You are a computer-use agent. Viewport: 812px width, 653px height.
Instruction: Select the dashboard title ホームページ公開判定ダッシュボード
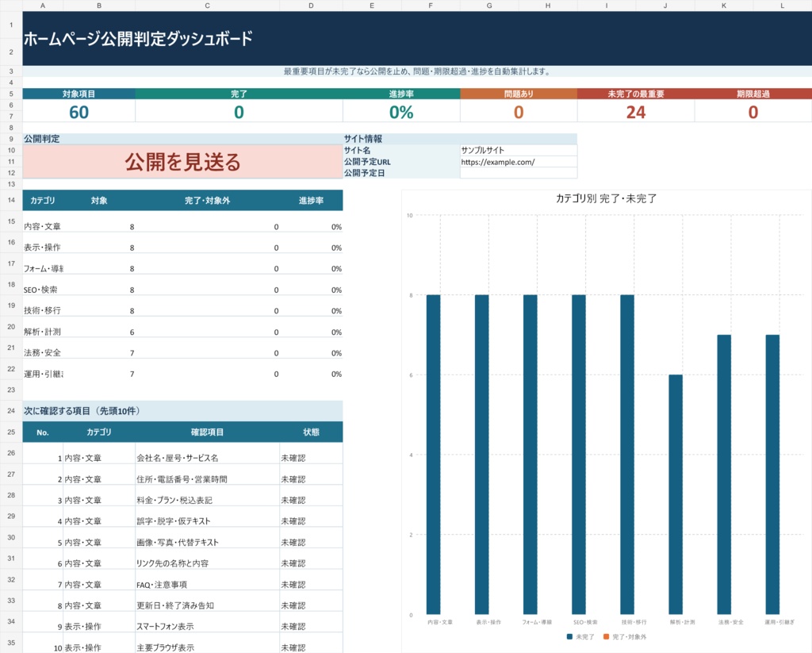tap(138, 39)
